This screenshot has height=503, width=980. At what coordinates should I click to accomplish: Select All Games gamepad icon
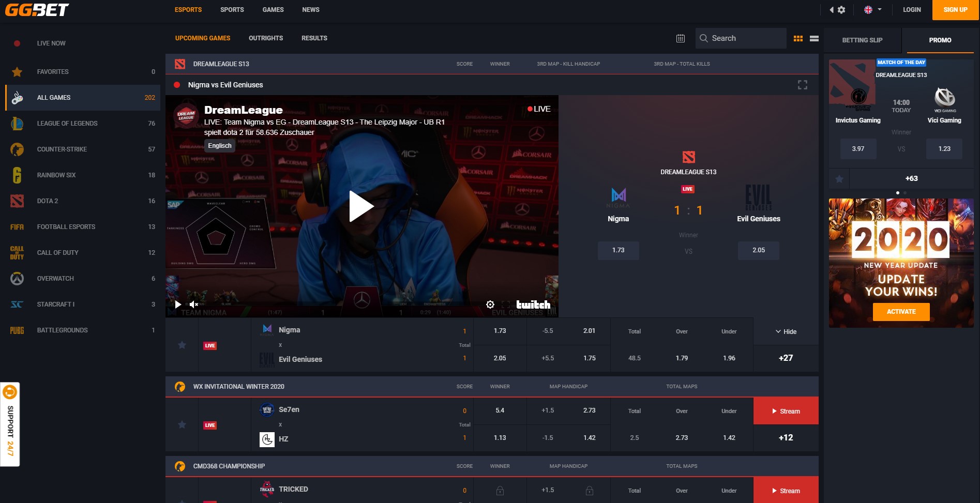(17, 98)
